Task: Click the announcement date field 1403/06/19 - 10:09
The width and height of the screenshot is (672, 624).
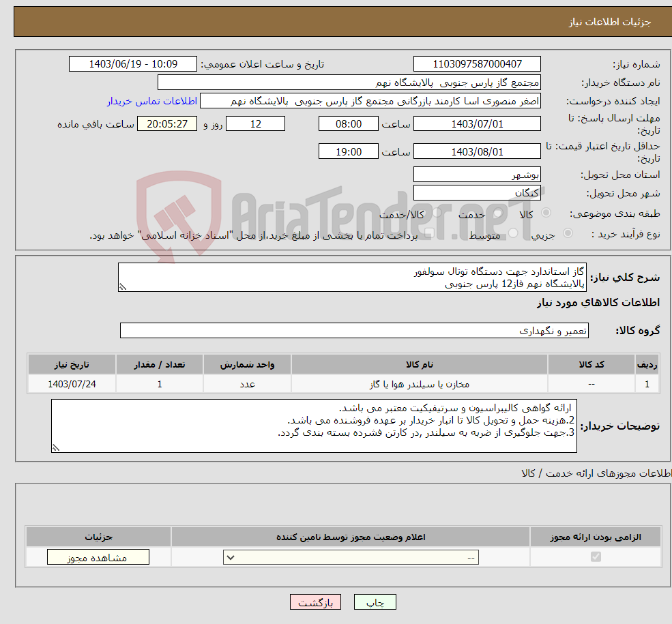Action: pyautogui.click(x=133, y=64)
